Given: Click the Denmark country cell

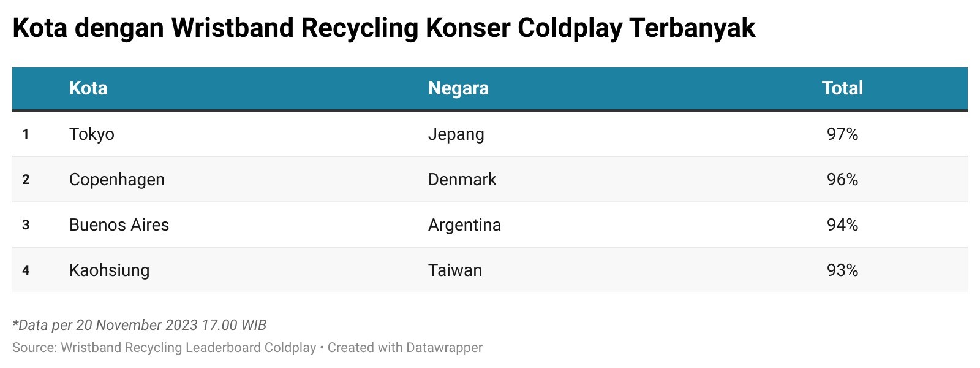Looking at the screenshot, I should [462, 180].
